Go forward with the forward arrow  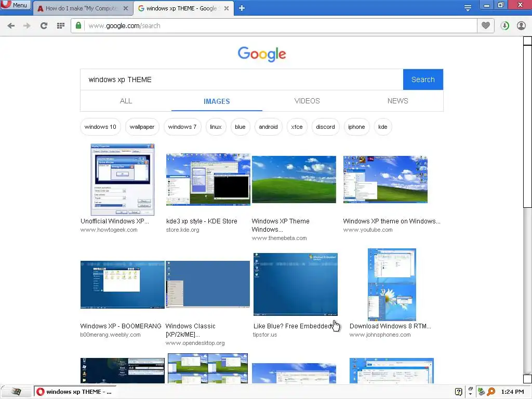(27, 26)
